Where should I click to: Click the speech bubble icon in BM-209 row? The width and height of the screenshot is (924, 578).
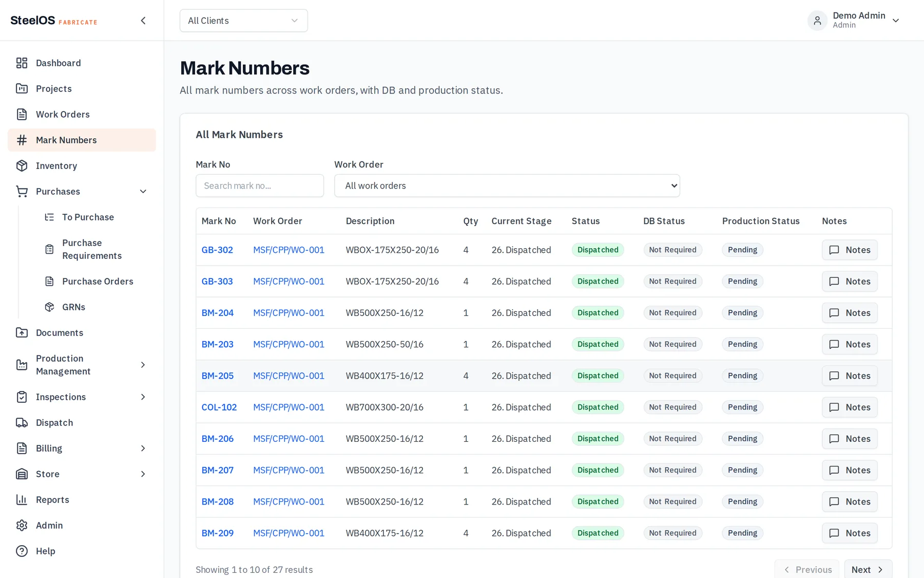click(x=834, y=533)
